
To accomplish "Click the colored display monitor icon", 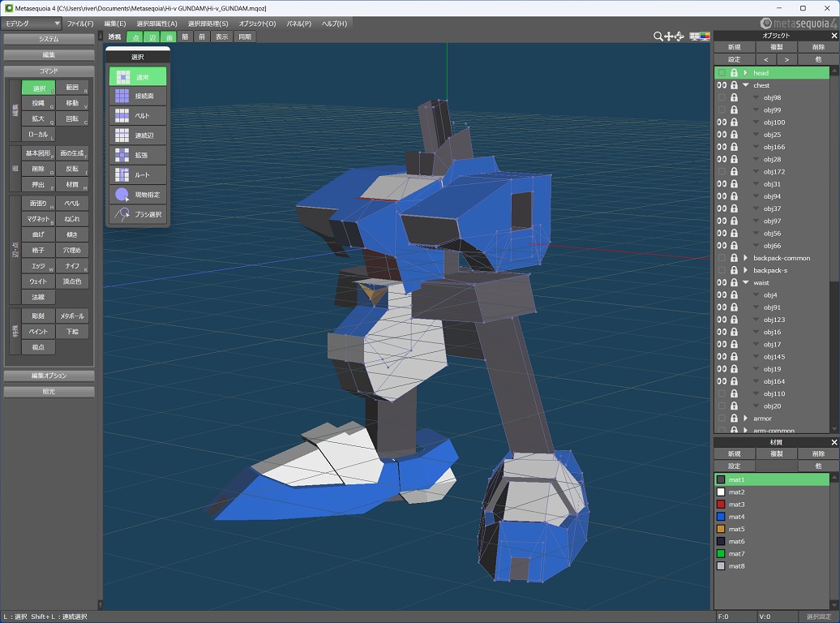I will pos(705,37).
